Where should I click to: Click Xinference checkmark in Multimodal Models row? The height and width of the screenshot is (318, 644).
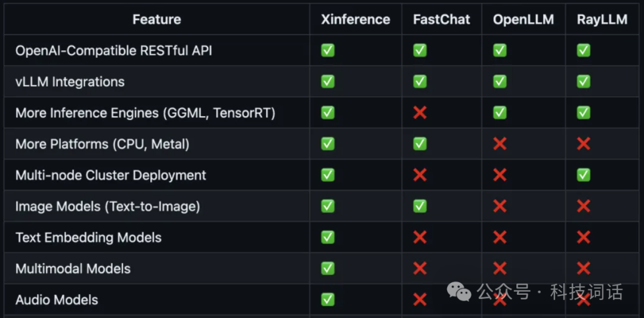pyautogui.click(x=327, y=268)
